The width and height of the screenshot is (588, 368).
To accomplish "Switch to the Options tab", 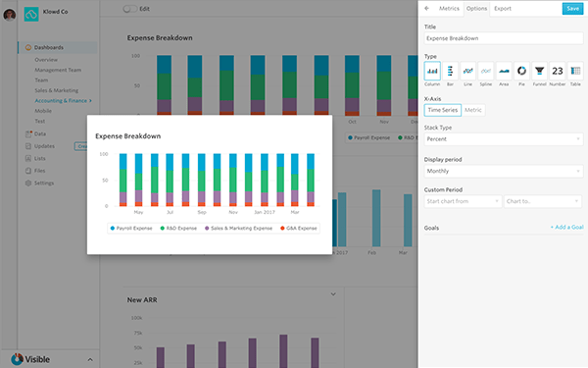I will [x=476, y=8].
